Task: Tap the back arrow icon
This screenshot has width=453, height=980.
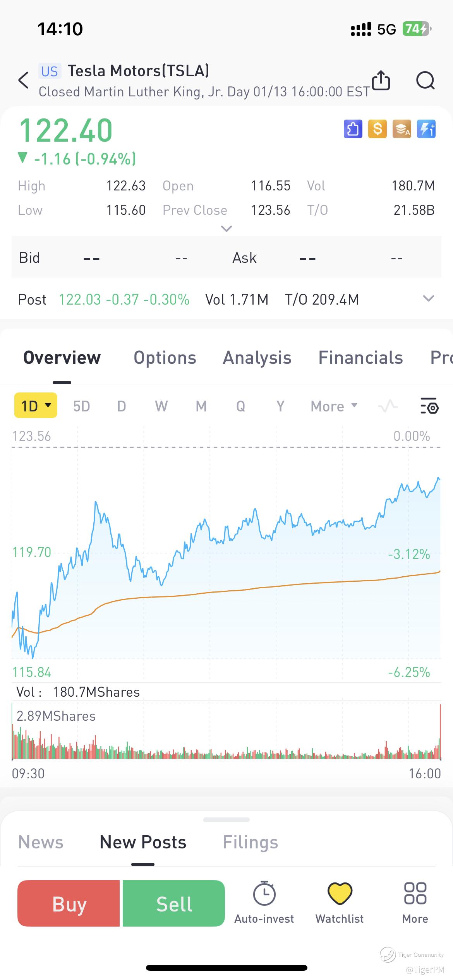Action: [24, 81]
